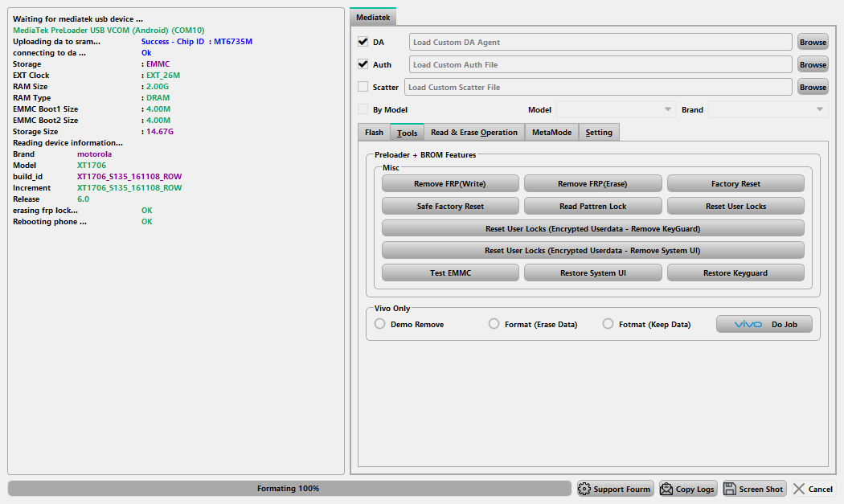Toggle the By Model checkbox

coord(363,109)
